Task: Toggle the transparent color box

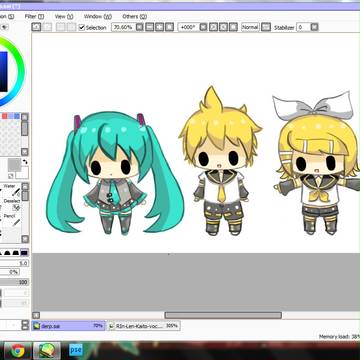Action: click(11, 176)
